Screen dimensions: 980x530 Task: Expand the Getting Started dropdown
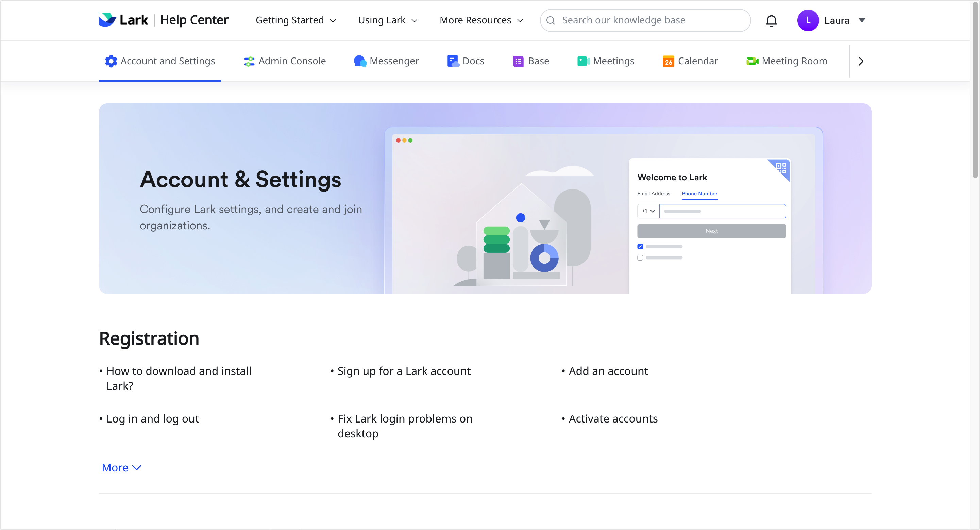(296, 20)
